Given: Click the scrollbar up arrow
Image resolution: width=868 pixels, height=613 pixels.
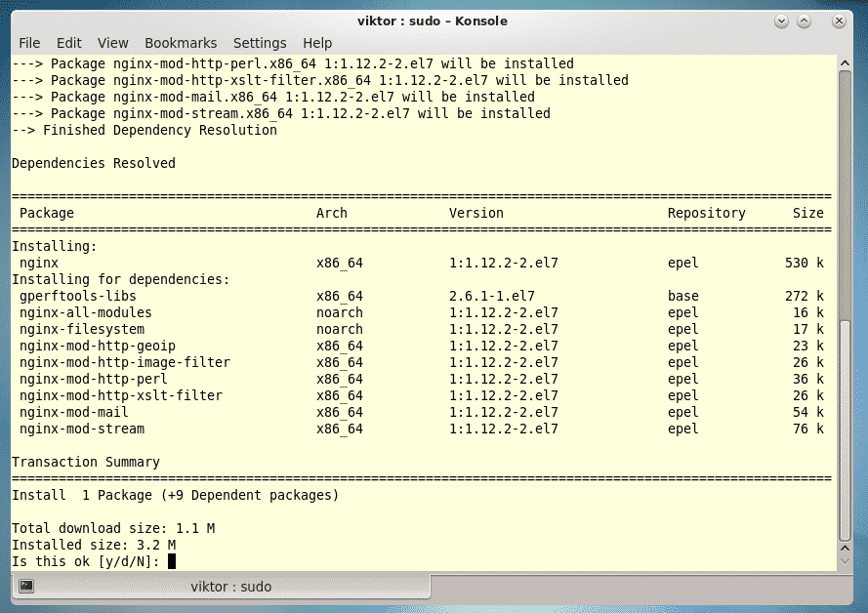Looking at the screenshot, I should click(x=844, y=62).
